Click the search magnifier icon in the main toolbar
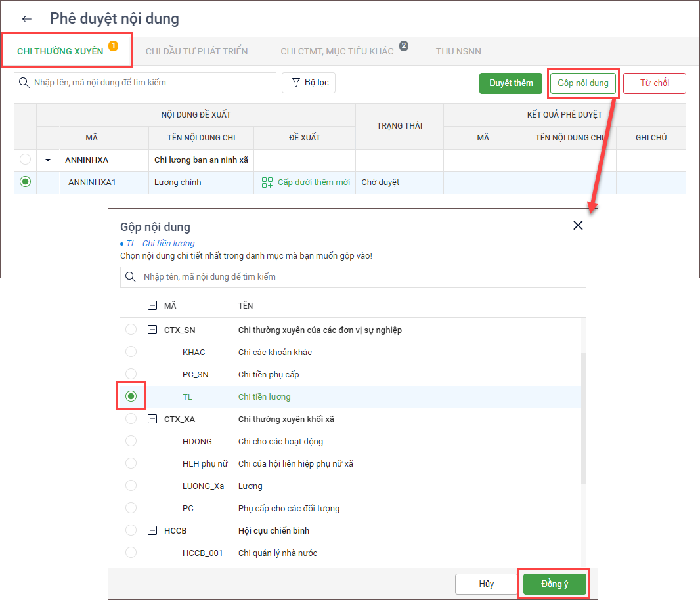 coord(24,83)
